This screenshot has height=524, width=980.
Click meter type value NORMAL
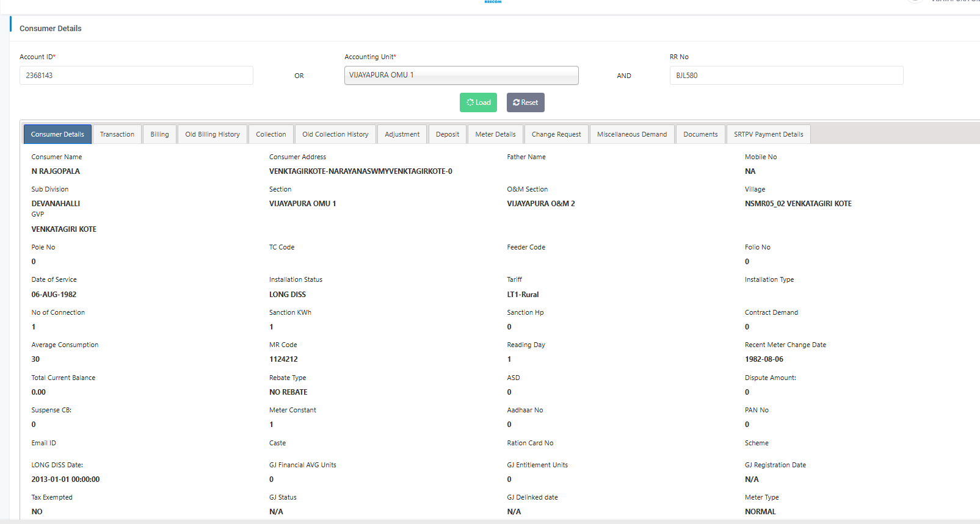coord(760,512)
